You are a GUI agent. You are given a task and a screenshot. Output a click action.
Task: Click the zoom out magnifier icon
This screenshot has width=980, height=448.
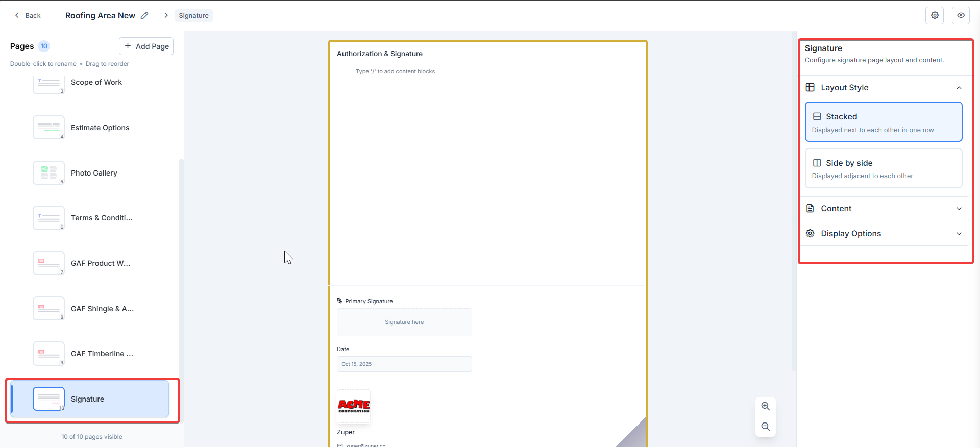pos(765,427)
